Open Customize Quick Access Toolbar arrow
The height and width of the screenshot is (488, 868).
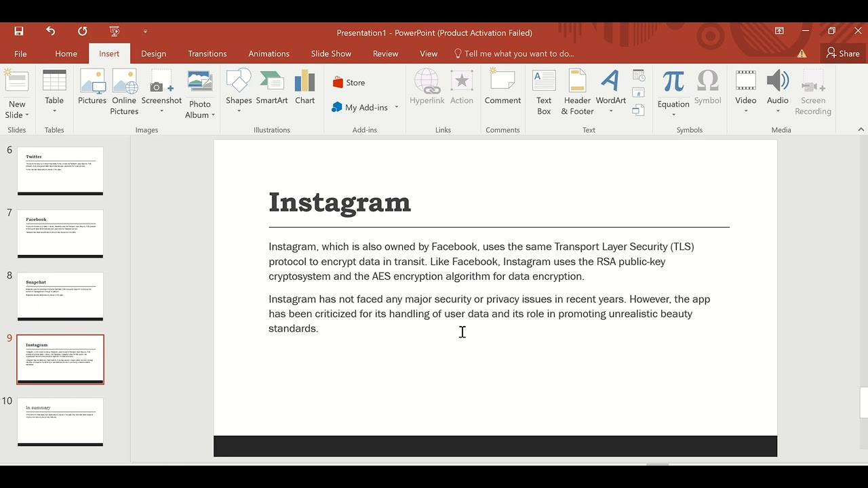pos(145,31)
